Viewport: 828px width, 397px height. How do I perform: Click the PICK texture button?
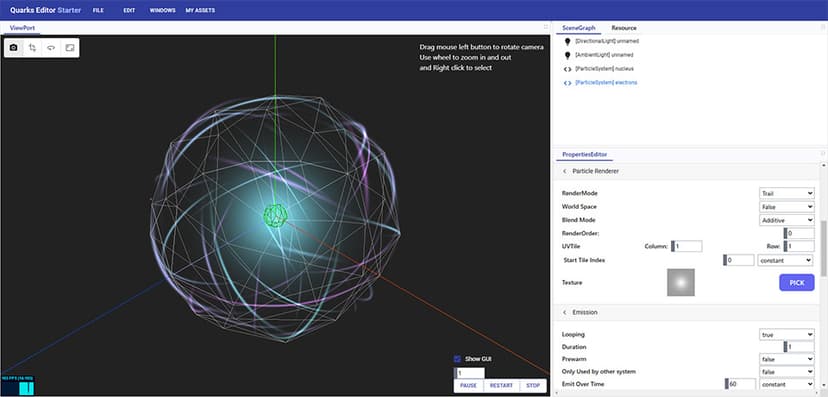coord(797,282)
